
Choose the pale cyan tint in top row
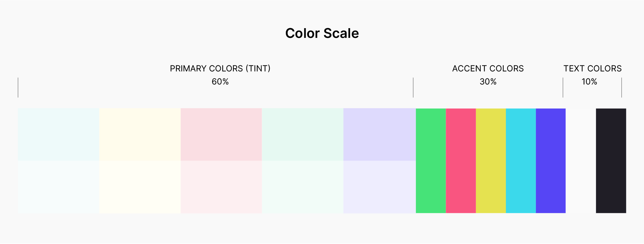(58, 134)
